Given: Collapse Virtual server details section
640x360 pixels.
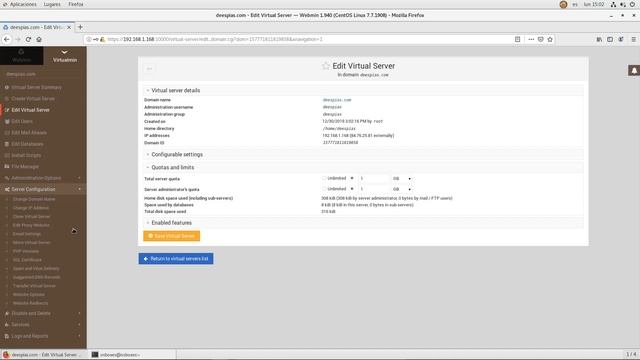Looking at the screenshot, I should [x=176, y=91].
